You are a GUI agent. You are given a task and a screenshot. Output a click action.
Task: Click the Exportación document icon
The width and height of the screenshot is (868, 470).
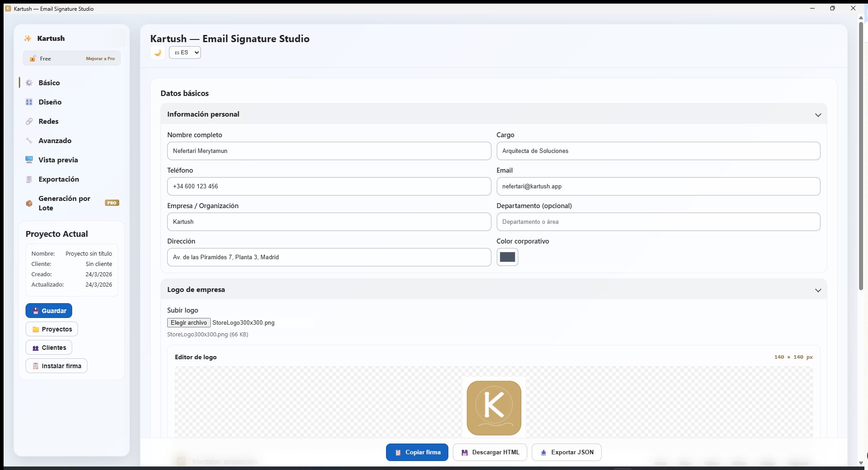point(29,179)
